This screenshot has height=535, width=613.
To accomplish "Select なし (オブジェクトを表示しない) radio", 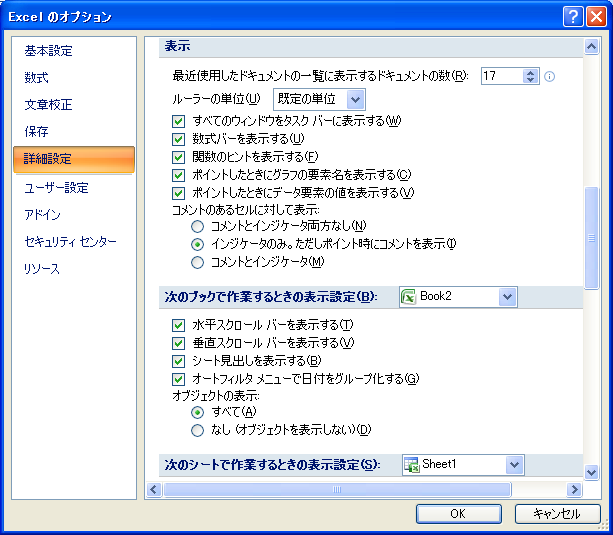I will [197, 430].
